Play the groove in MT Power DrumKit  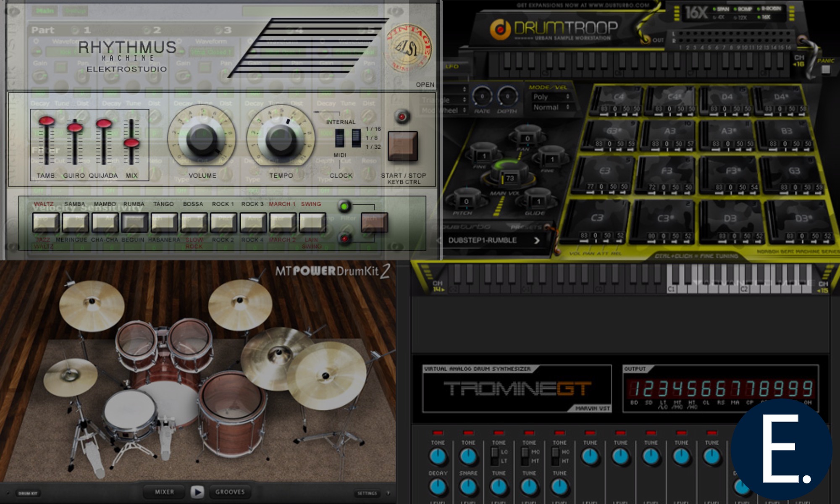[x=197, y=492]
